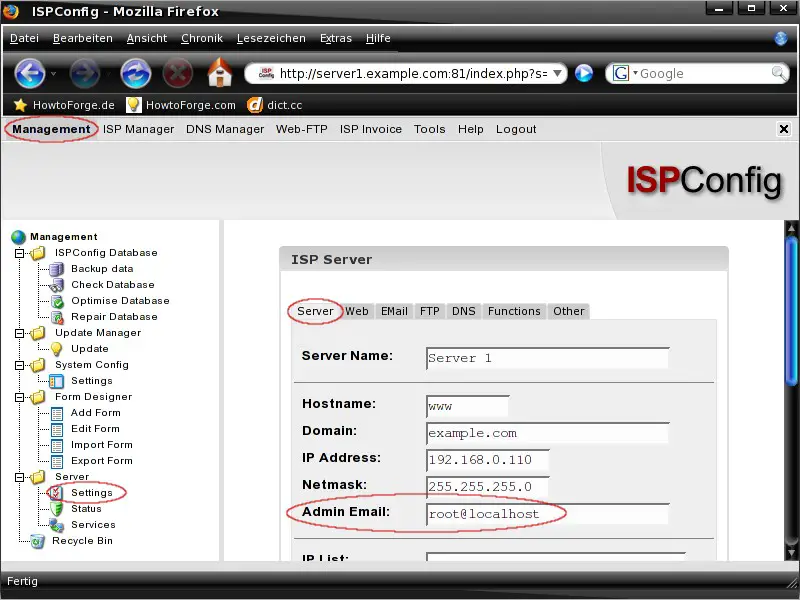Click the Check Database icon
The image size is (800, 600).
(56, 285)
